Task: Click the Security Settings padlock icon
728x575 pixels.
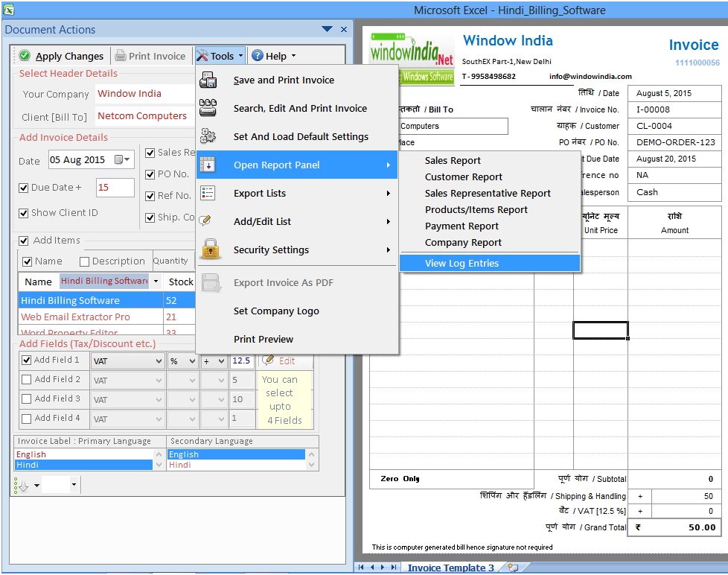Action: tap(211, 249)
